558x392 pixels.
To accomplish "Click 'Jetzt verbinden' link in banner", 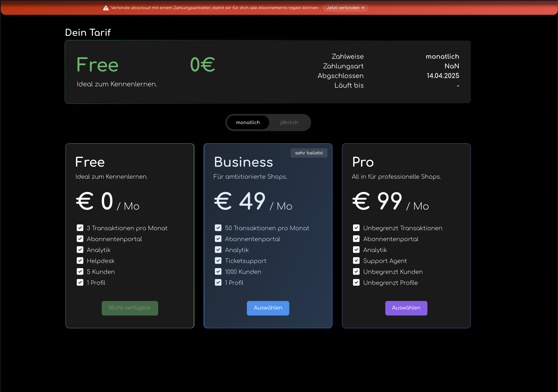I will pyautogui.click(x=345, y=8).
